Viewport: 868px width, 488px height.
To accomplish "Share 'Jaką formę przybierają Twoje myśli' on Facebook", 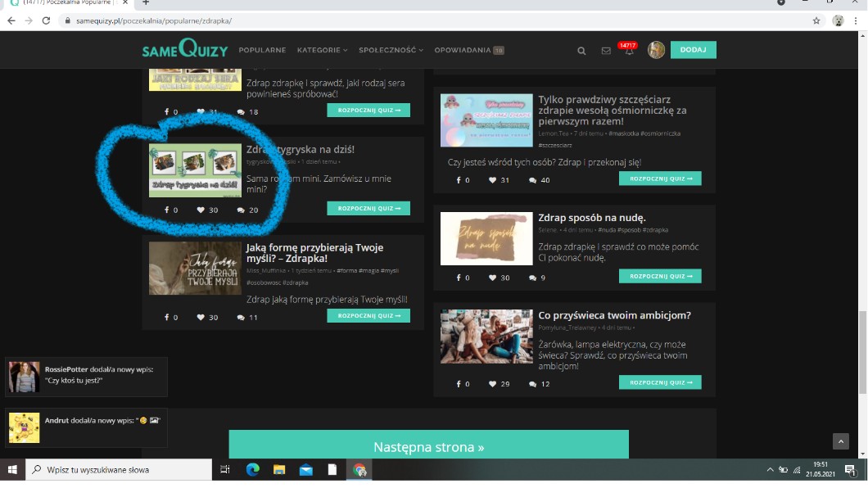I will tap(166, 317).
